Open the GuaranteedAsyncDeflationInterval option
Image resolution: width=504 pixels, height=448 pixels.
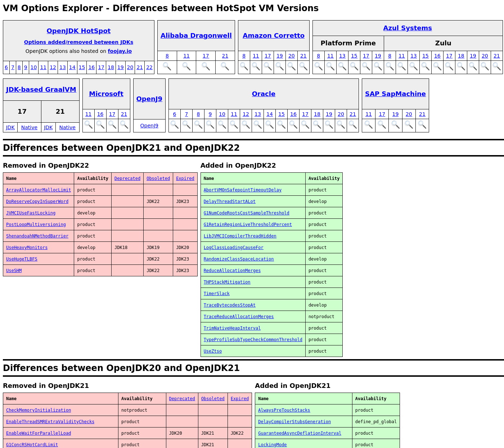(x=300, y=433)
